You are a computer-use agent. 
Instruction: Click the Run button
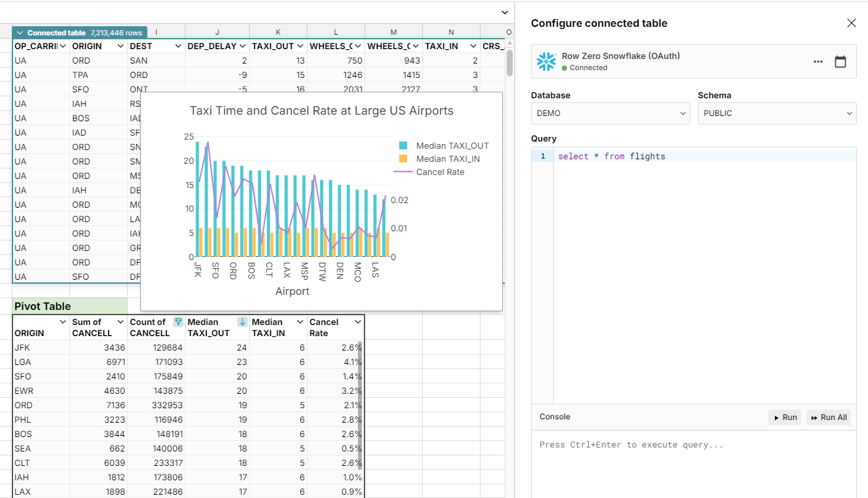[x=785, y=417]
